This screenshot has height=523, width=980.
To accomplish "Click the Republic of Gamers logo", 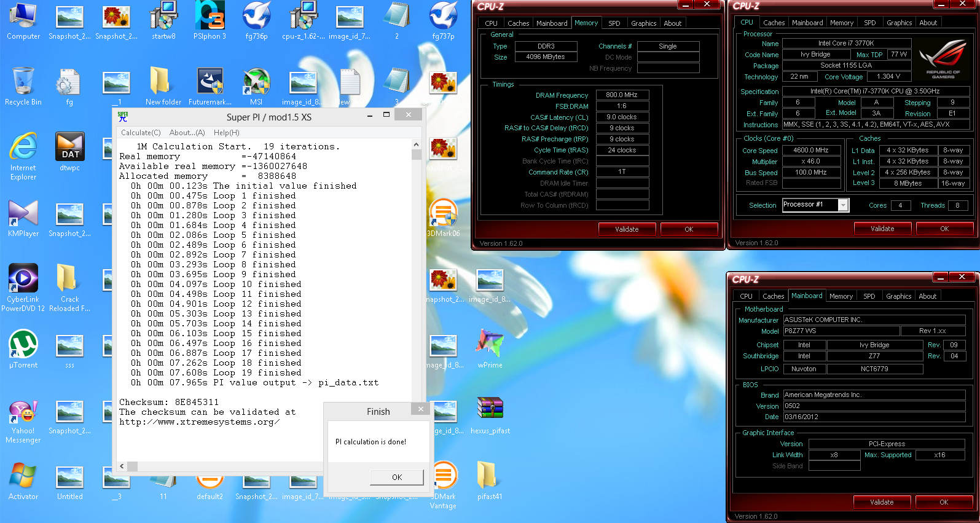I will pyautogui.click(x=943, y=60).
